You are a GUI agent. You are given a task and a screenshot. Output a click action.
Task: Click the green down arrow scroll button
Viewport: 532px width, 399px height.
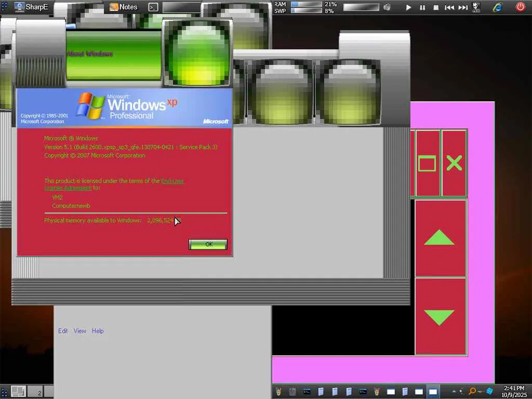[440, 317]
